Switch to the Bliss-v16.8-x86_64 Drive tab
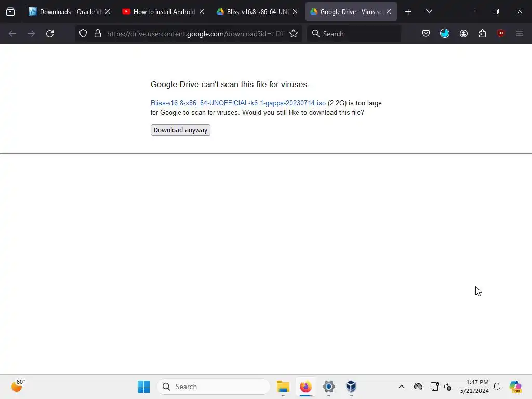Screen dimensions: 532x399 [257, 11]
